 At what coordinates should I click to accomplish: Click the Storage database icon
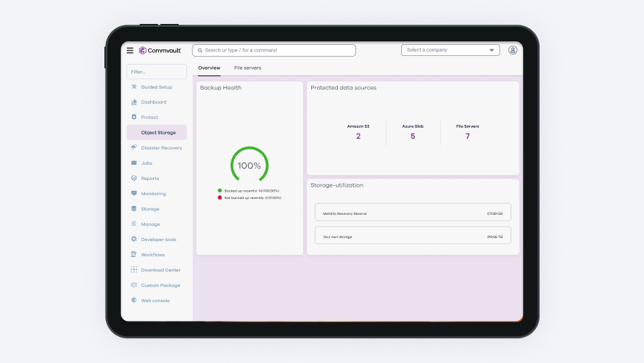click(134, 208)
